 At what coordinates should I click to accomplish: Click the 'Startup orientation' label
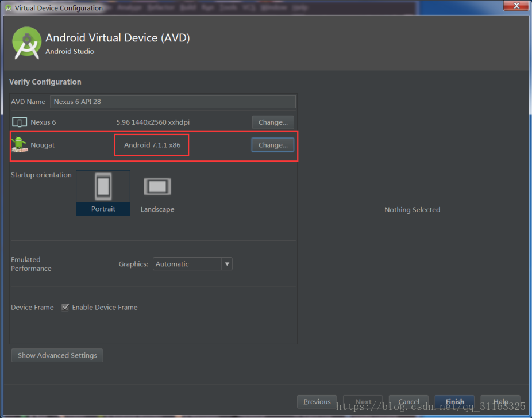(x=41, y=175)
